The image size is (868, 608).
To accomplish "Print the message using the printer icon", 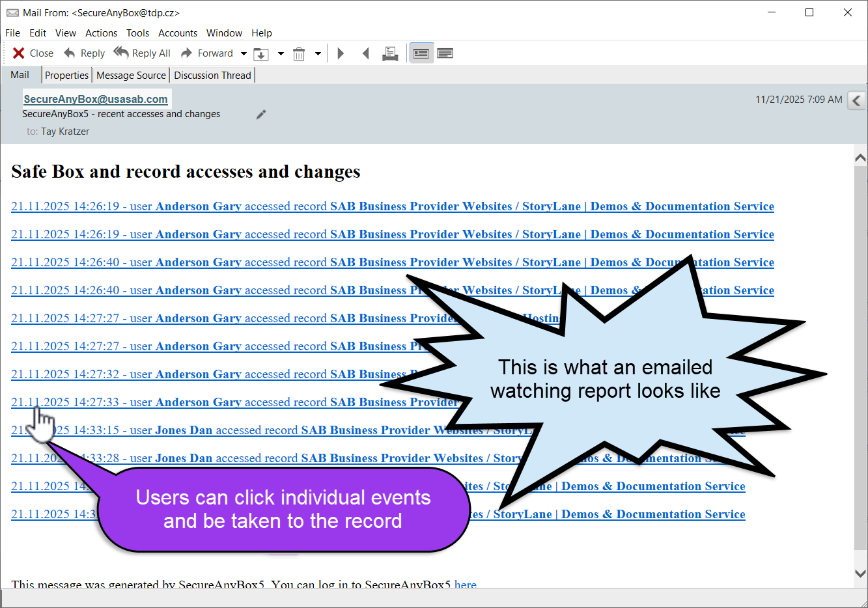I will click(390, 53).
